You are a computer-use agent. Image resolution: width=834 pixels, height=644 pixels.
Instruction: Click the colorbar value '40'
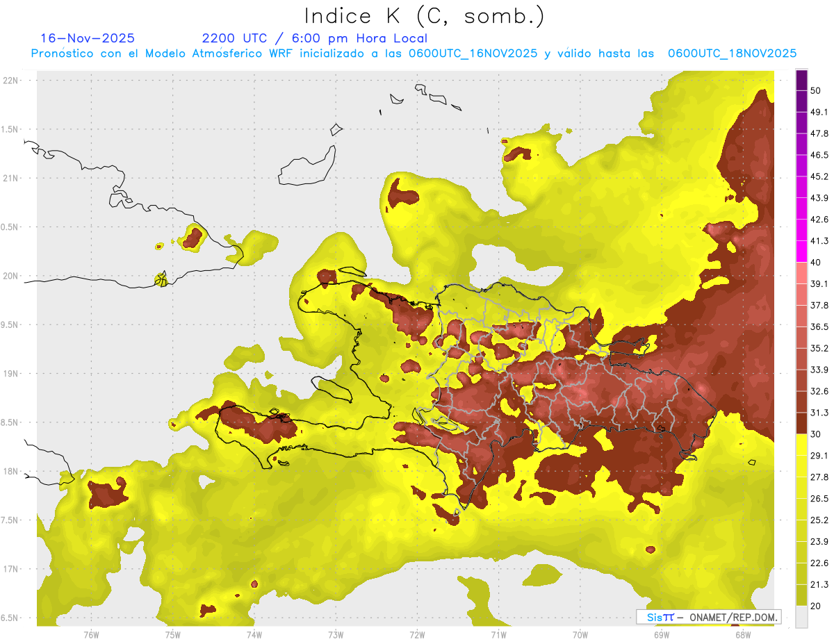point(817,263)
